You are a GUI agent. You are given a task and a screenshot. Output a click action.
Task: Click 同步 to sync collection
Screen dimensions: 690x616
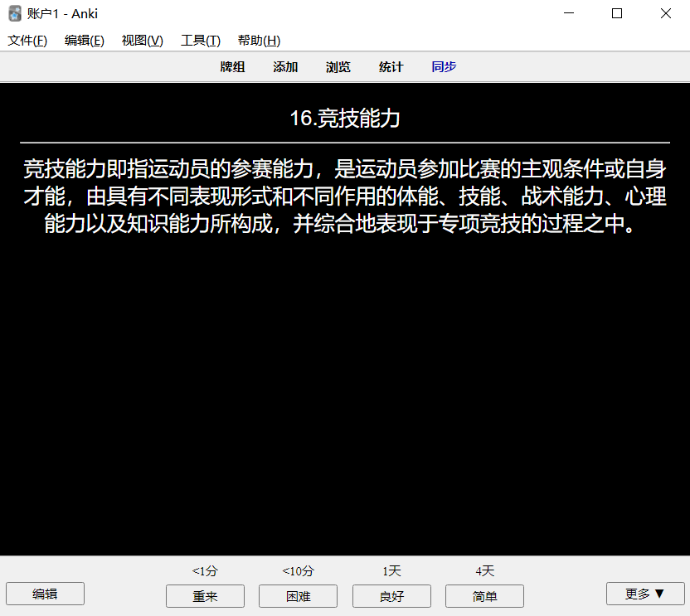pyautogui.click(x=444, y=67)
